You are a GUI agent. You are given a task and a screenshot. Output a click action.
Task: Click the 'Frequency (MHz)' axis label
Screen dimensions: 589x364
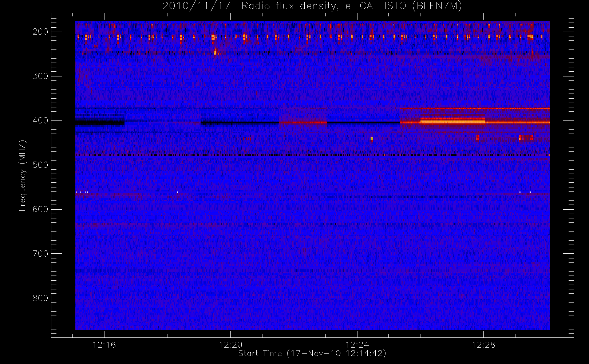(23, 175)
